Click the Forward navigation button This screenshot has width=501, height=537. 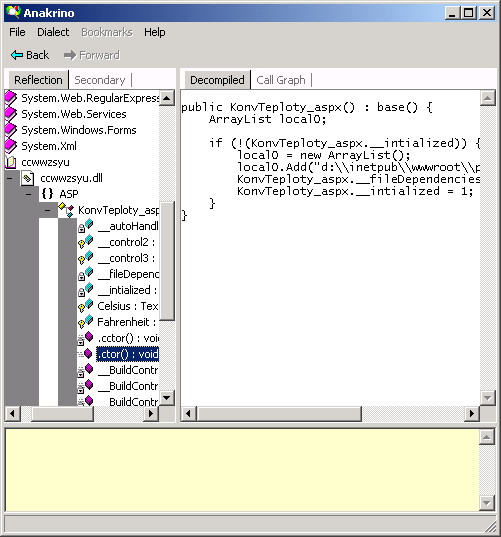point(92,55)
